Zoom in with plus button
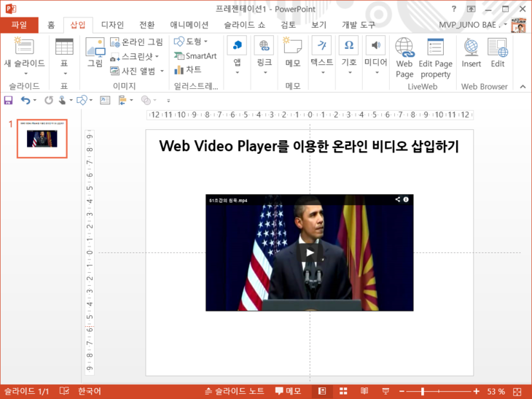This screenshot has width=532, height=399. (x=477, y=391)
